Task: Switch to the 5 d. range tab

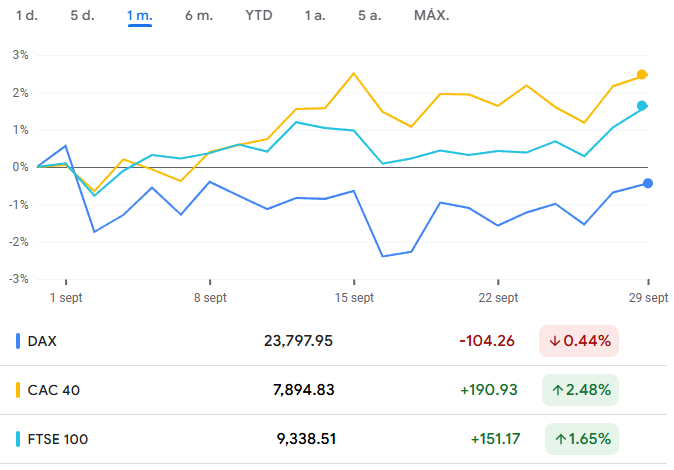Action: pyautogui.click(x=82, y=15)
